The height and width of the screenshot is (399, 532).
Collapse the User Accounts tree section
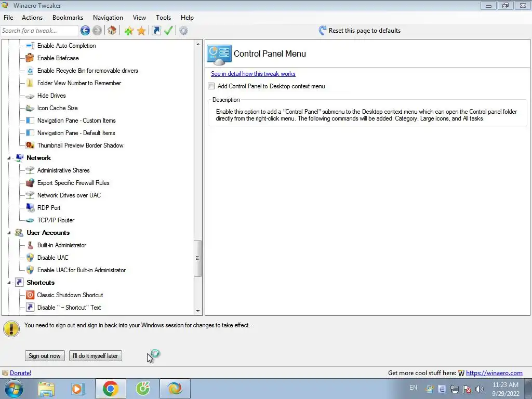tap(9, 233)
